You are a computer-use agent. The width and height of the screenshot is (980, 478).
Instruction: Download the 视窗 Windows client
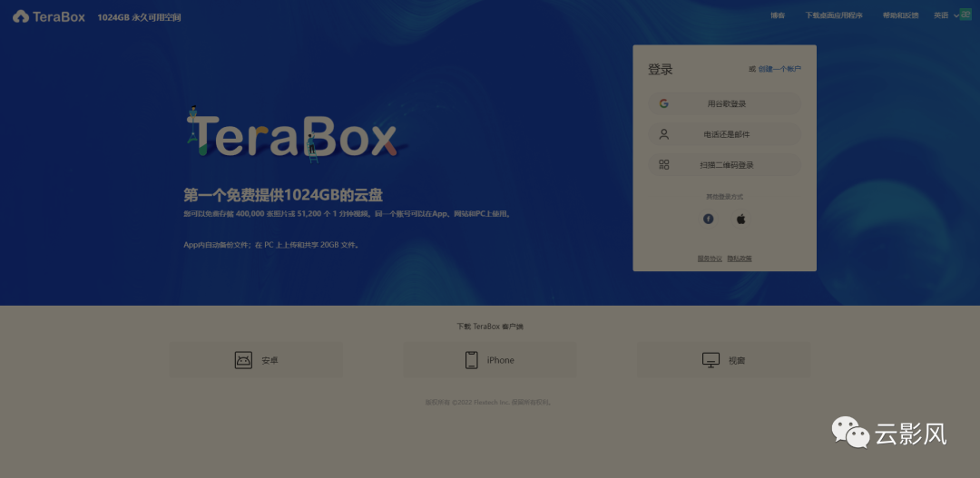(724, 360)
